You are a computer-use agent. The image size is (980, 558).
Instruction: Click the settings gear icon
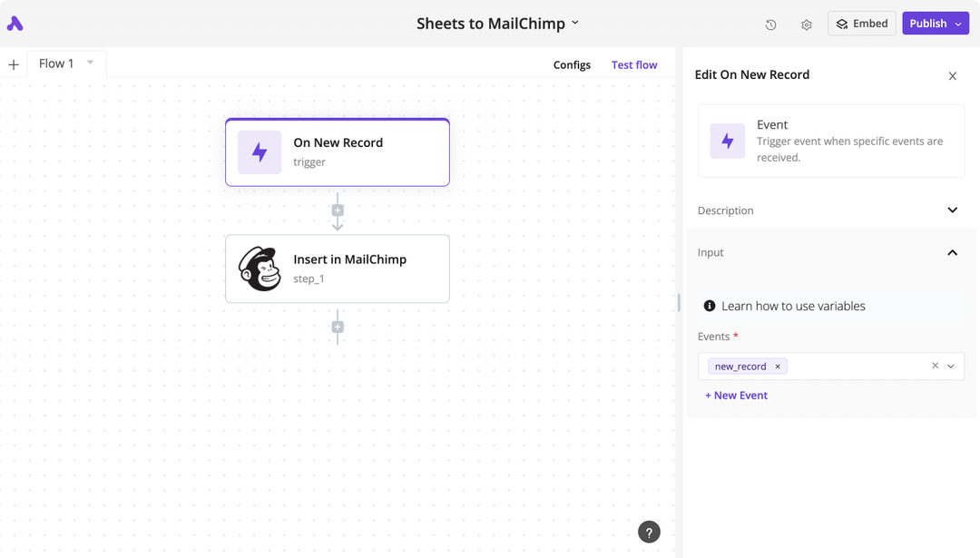(806, 24)
